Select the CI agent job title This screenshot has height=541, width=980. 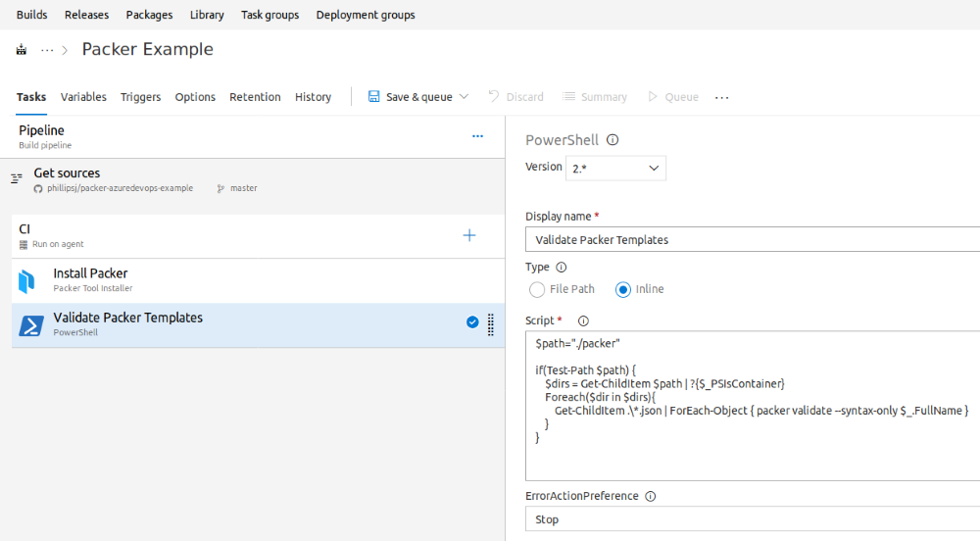tap(24, 229)
